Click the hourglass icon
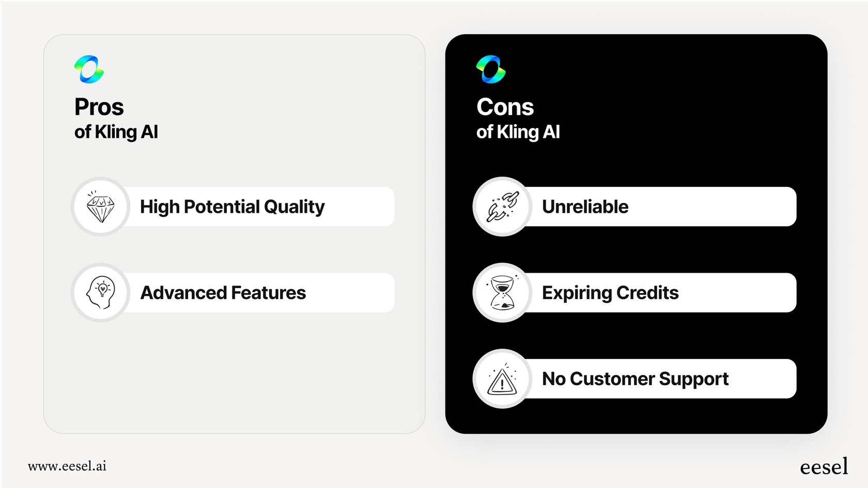Image resolution: width=868 pixels, height=488 pixels. point(502,293)
